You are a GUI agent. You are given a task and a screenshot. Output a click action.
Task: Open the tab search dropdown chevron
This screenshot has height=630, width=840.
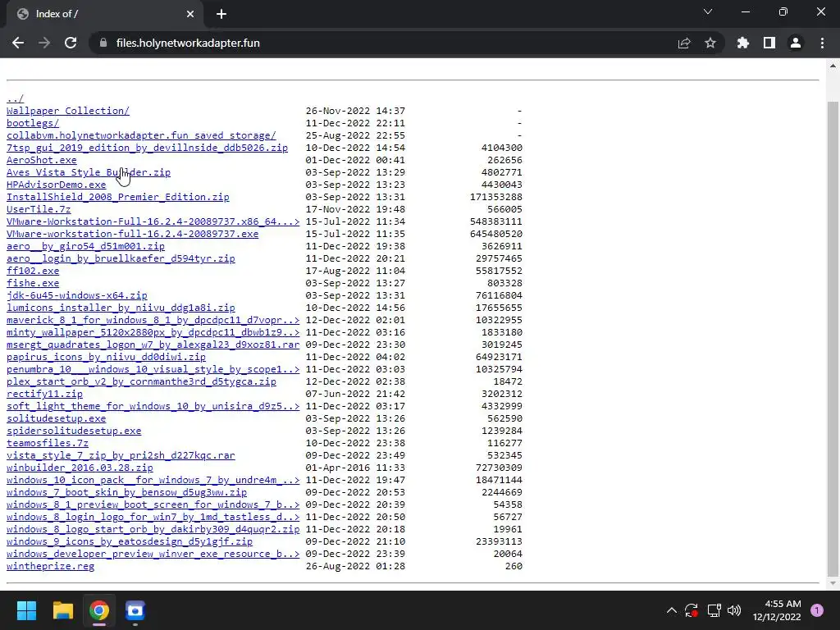click(708, 11)
